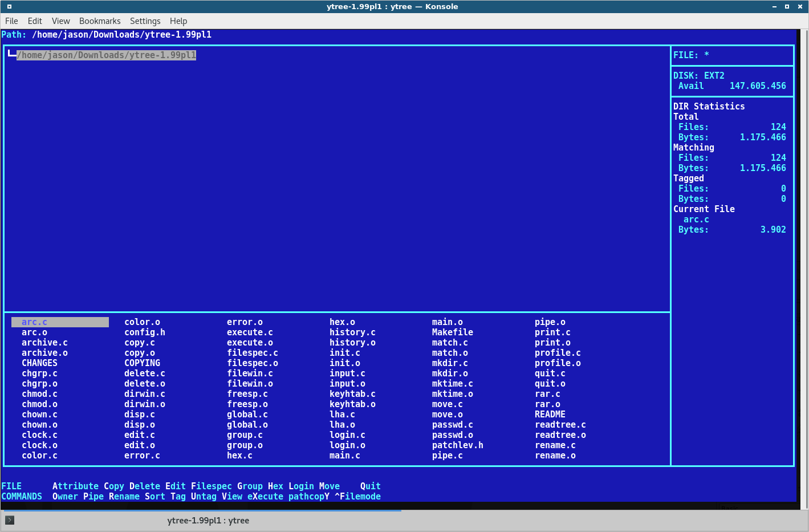Open the Help menu
809x532 pixels.
tap(178, 21)
